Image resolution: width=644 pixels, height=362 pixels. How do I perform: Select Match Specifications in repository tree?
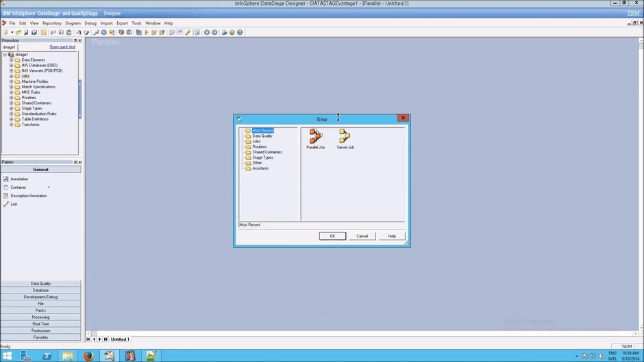click(38, 87)
